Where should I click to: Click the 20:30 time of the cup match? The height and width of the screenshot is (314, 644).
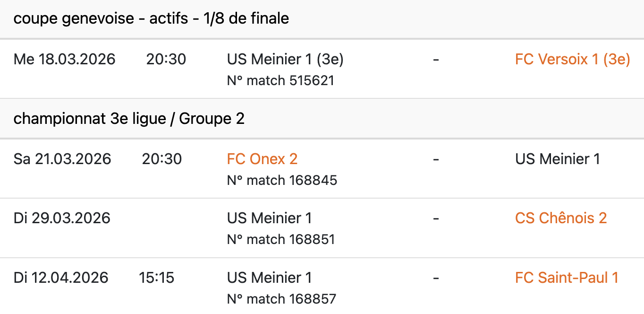[166, 59]
